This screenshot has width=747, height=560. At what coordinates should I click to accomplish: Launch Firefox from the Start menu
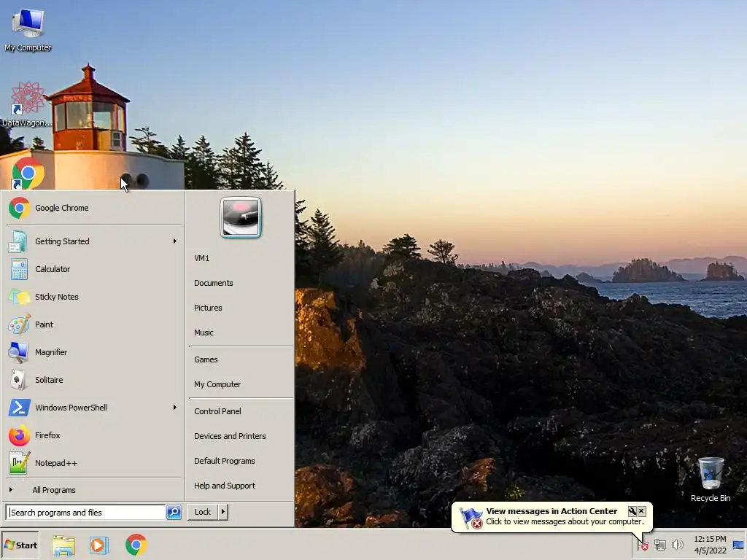click(x=94, y=435)
